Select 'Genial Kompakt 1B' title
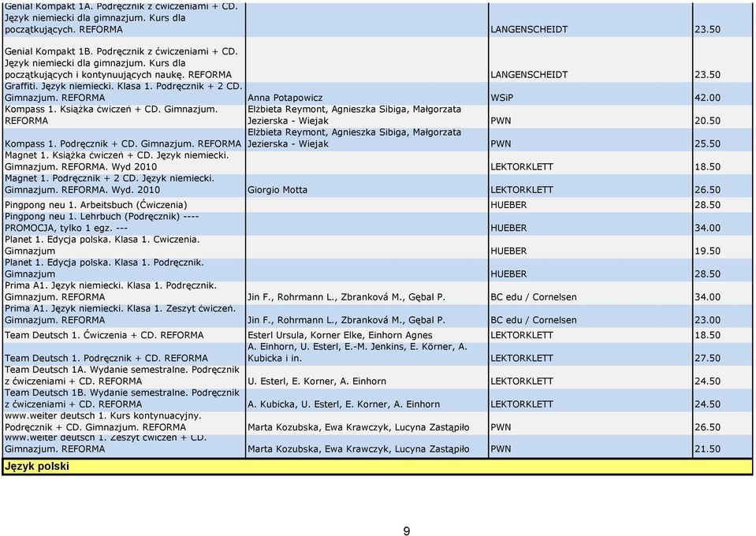This screenshot has height=536, width=756. [121, 64]
